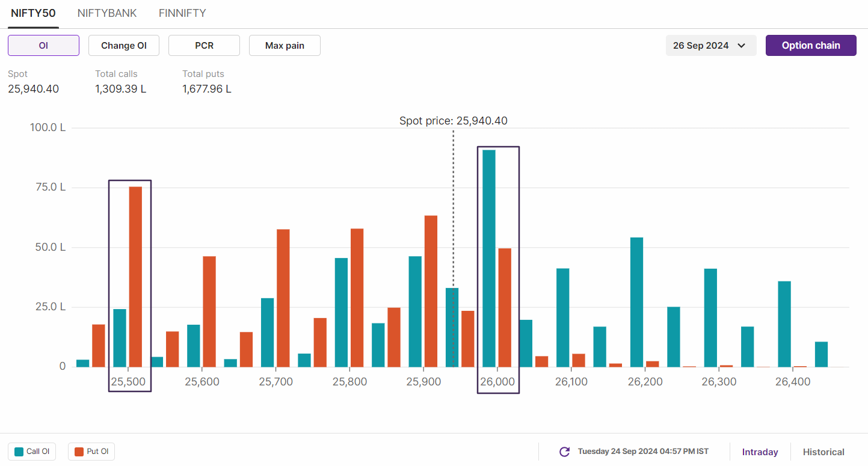This screenshot has height=466, width=868.
Task: Select the Max pain view
Action: (x=285, y=45)
